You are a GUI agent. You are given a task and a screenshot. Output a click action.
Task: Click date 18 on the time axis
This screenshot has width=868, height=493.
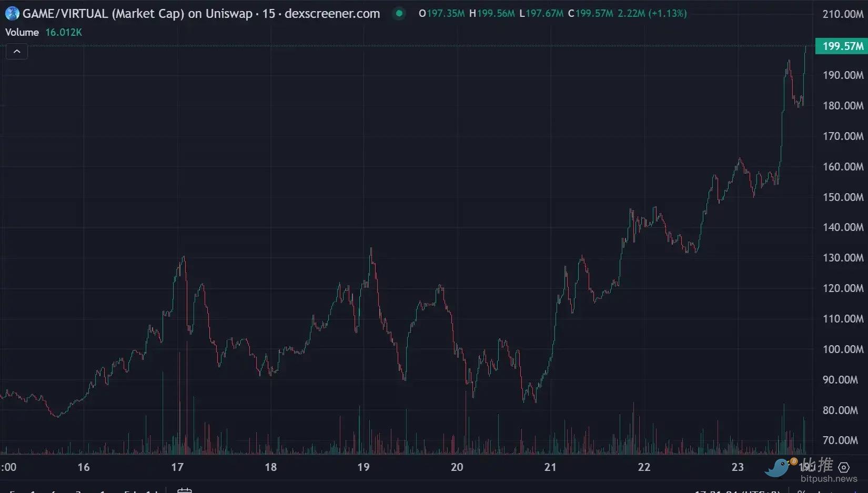[x=270, y=467]
